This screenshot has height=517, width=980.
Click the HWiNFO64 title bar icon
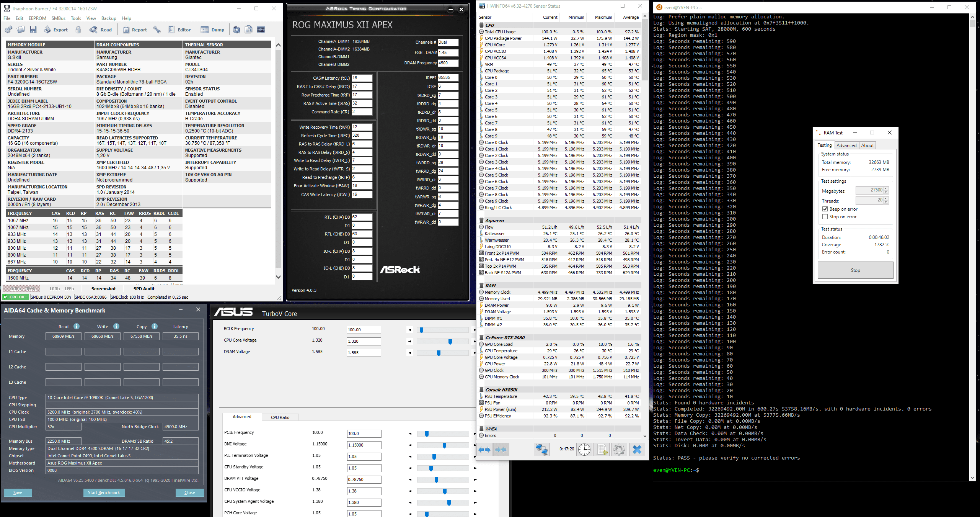tap(482, 6)
